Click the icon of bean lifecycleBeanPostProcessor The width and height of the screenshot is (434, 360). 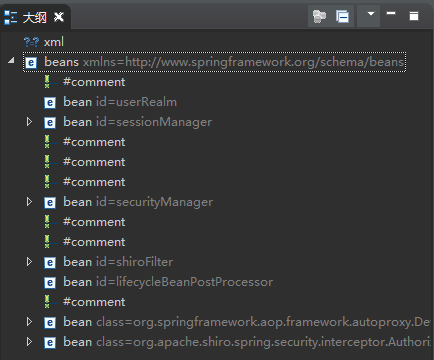point(50,283)
